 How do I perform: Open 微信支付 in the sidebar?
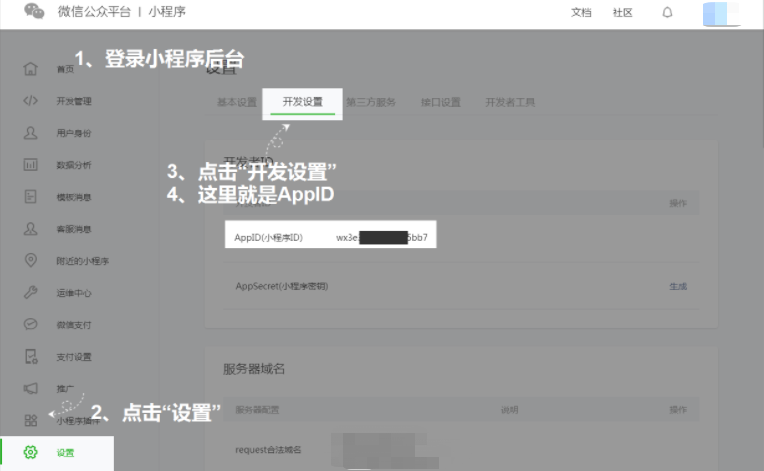coord(74,325)
